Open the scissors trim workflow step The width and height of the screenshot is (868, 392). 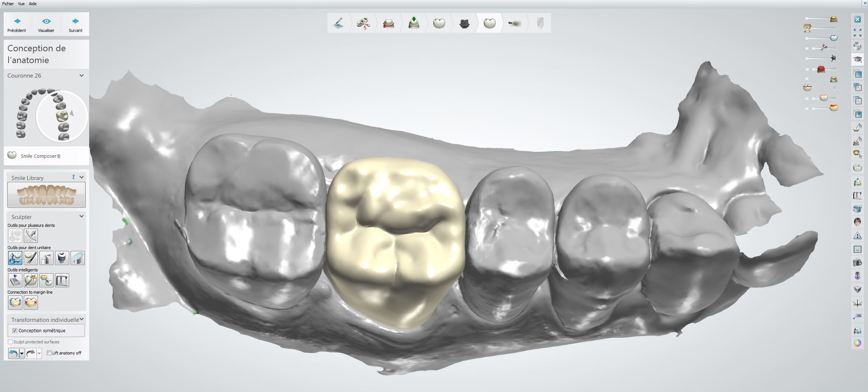(363, 23)
